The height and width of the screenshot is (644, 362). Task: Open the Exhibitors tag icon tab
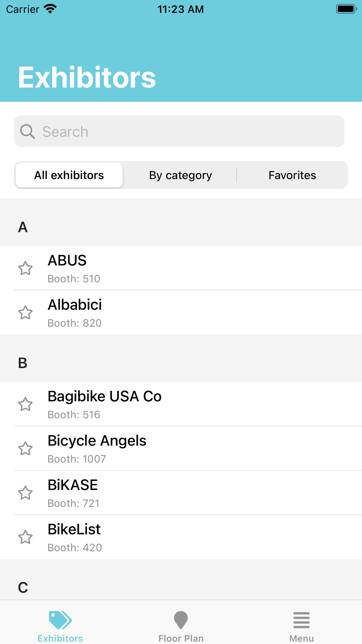pyautogui.click(x=60, y=620)
